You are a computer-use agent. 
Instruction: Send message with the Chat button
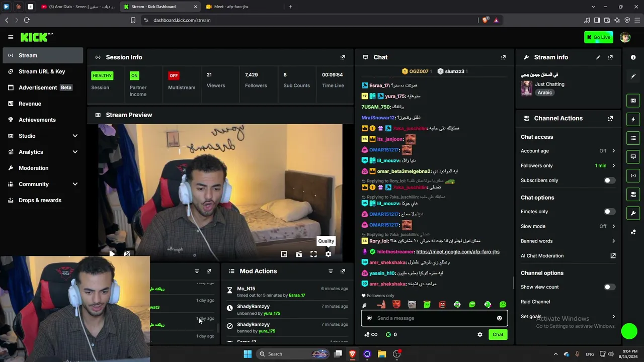click(x=498, y=335)
